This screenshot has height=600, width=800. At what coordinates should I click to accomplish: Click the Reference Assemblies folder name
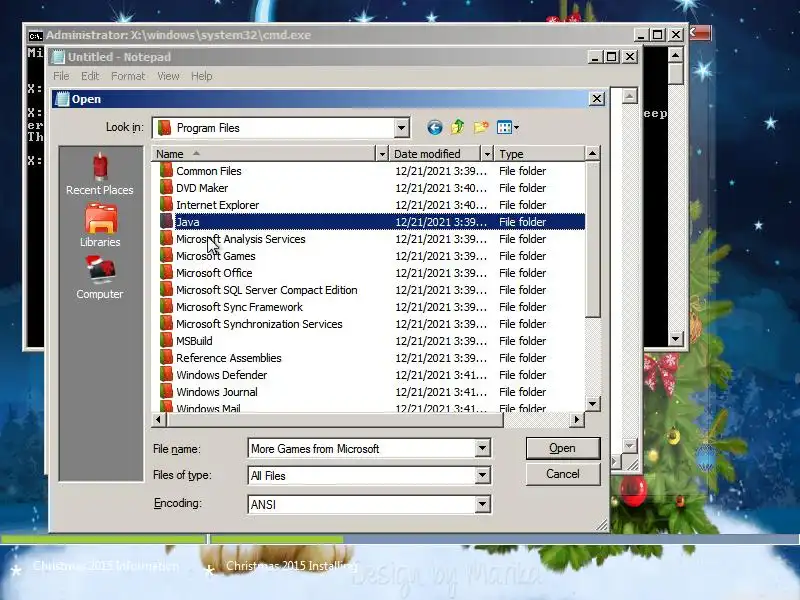tap(229, 358)
